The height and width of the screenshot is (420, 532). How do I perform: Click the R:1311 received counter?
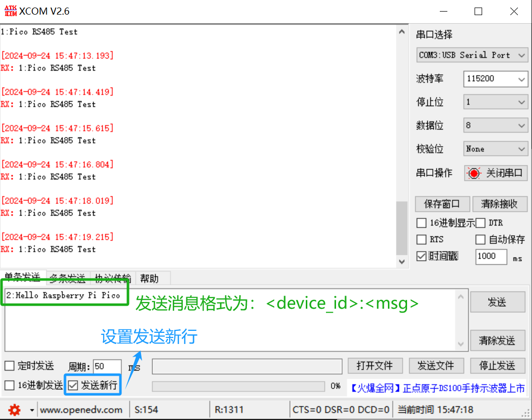[x=229, y=410]
